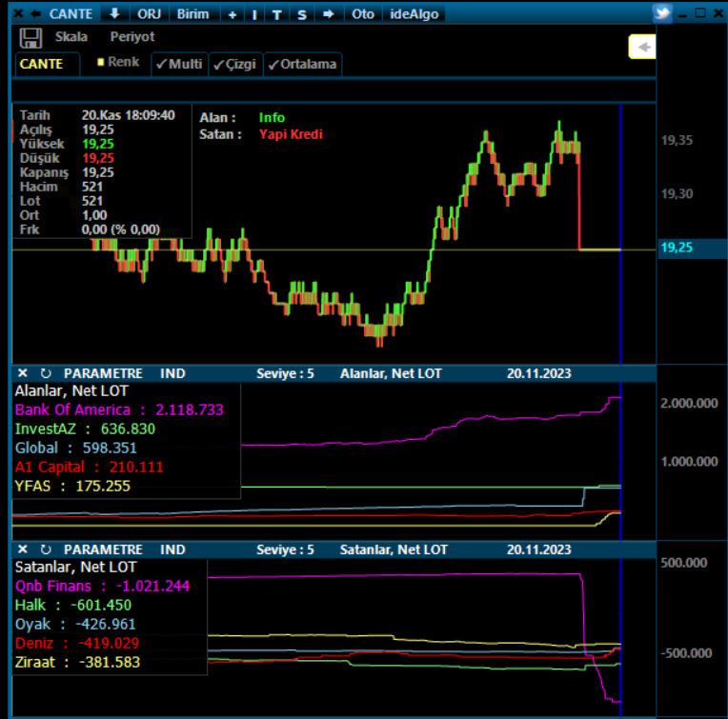Click the down arrow toolbar button

point(114,14)
